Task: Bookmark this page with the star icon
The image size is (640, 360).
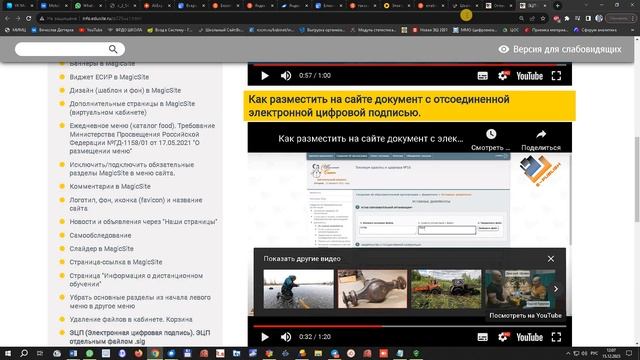Action: [543, 18]
